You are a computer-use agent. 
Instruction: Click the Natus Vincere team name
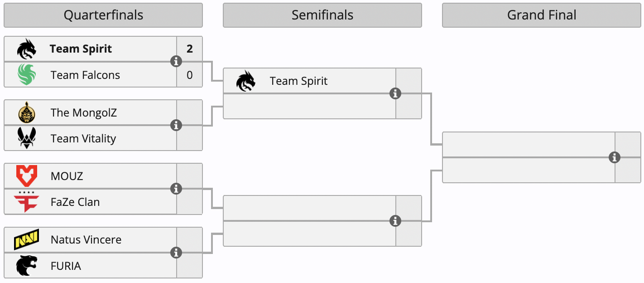(x=86, y=239)
